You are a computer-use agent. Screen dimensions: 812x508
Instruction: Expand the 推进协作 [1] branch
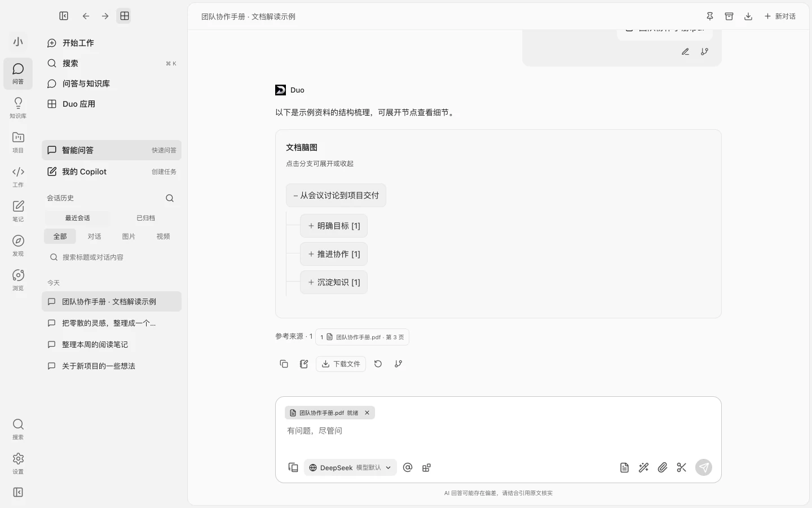(334, 254)
